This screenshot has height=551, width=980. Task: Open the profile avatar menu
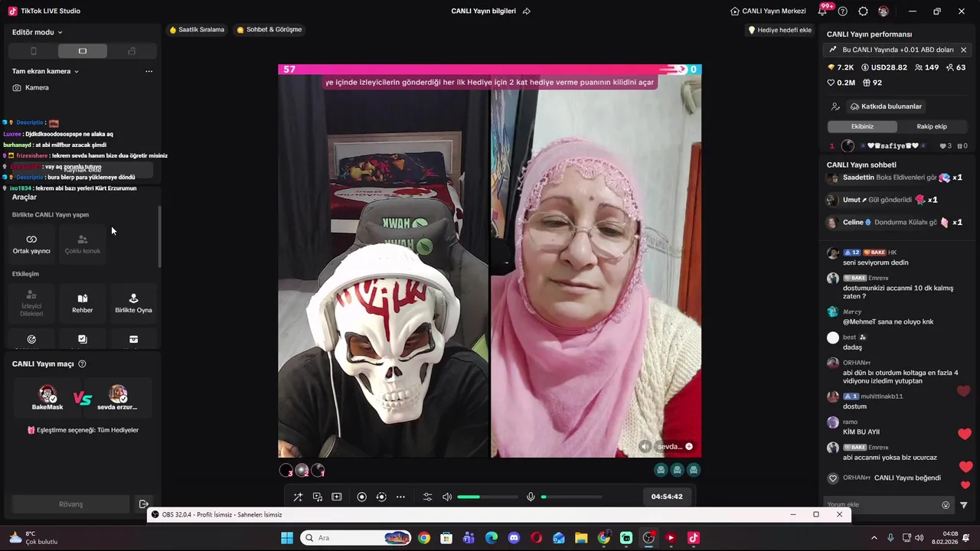(x=884, y=11)
